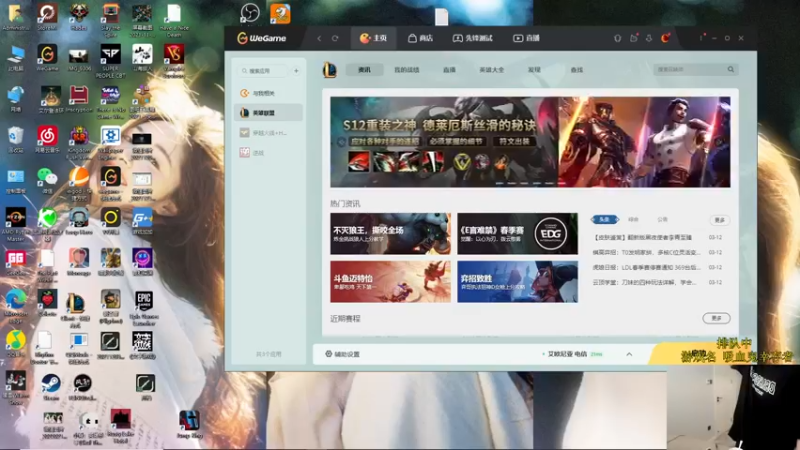Switch to the 我的战绩 tab
This screenshot has width=800, height=450.
tap(407, 70)
